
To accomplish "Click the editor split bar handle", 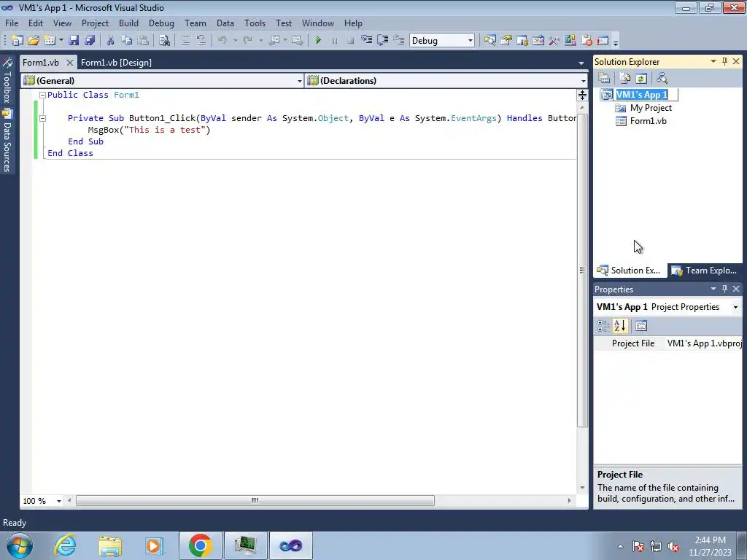I will pyautogui.click(x=582, y=95).
